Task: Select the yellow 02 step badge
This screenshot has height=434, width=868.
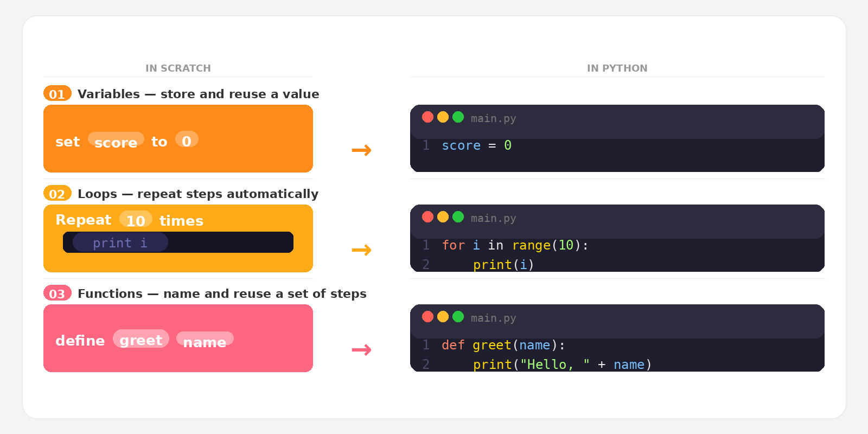Action: click(57, 193)
